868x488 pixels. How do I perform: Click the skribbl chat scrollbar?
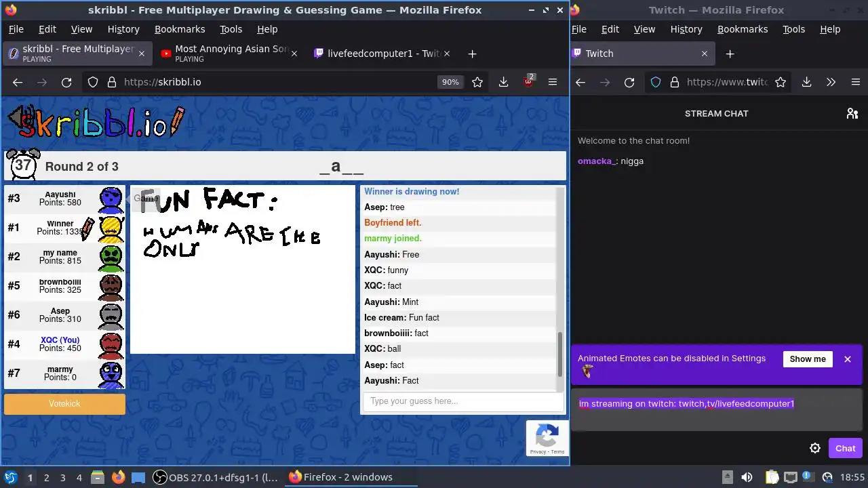tap(559, 354)
